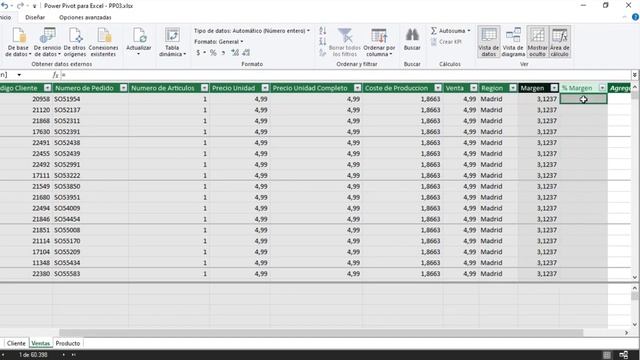Open filter dropdown for Numero de Articulos
The image size is (640, 360).
coord(204,88)
